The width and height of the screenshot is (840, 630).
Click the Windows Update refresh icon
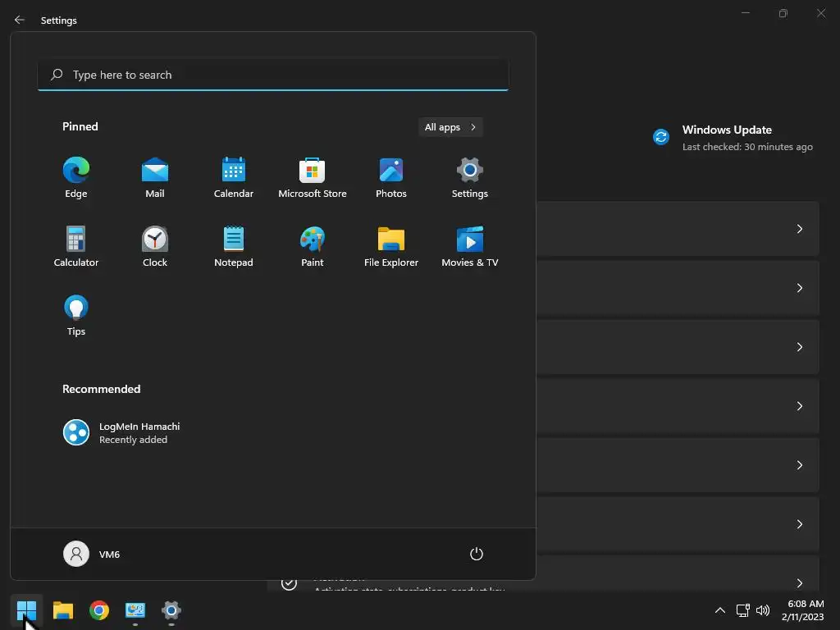click(661, 137)
